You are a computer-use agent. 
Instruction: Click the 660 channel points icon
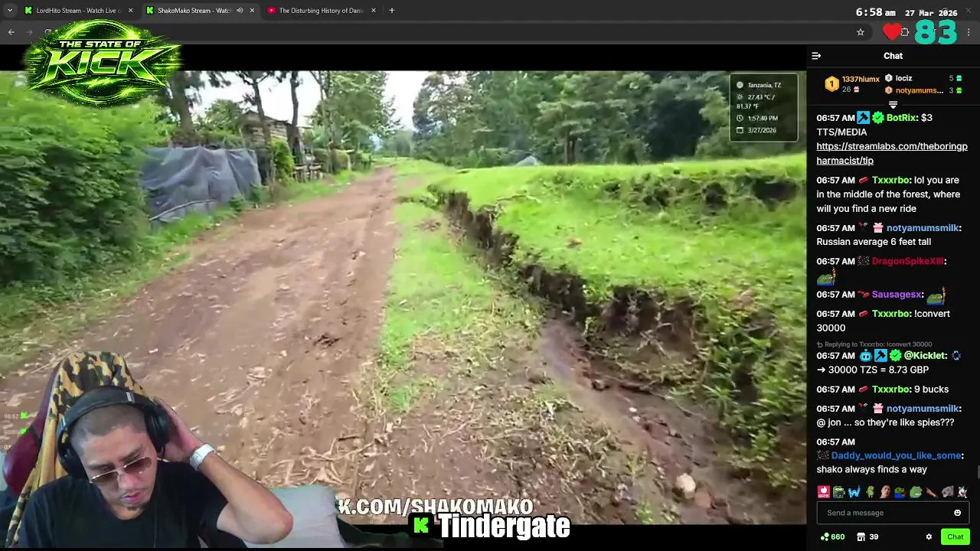[x=825, y=537]
